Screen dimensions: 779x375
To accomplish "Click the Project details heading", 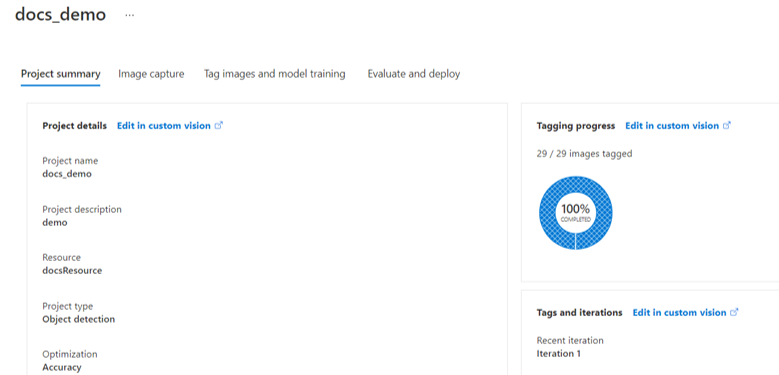I will click(x=75, y=126).
